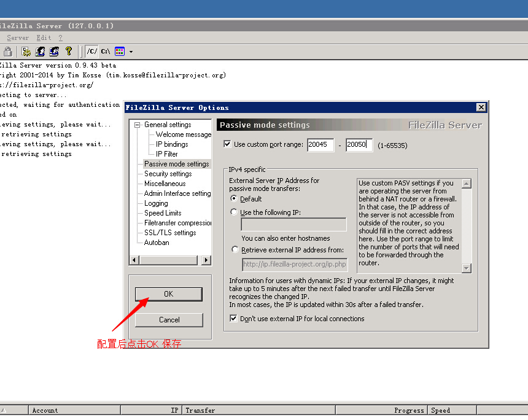Image resolution: width=528 pixels, height=420 pixels.
Task: Click the 'version 0.9.43 beta' log line
Action: 58,65
